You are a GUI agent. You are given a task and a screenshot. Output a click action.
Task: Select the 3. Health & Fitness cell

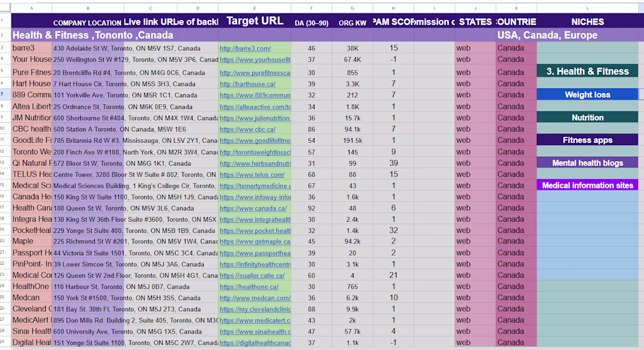(587, 71)
